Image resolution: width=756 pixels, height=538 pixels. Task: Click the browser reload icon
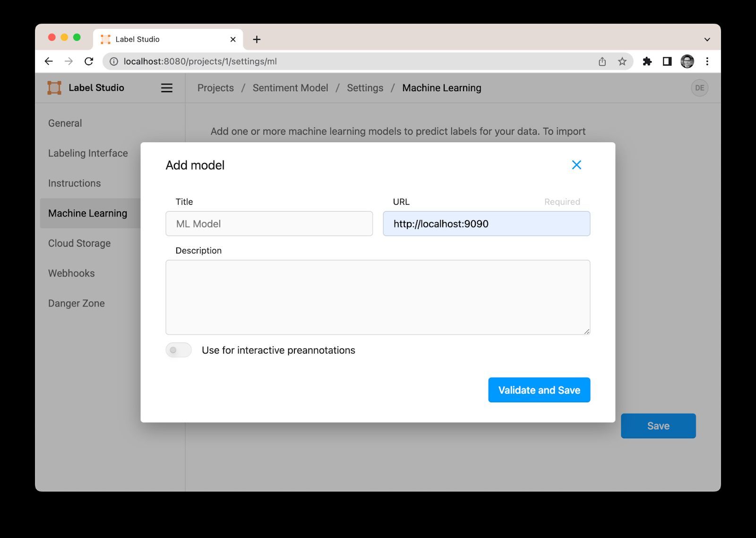tap(89, 61)
